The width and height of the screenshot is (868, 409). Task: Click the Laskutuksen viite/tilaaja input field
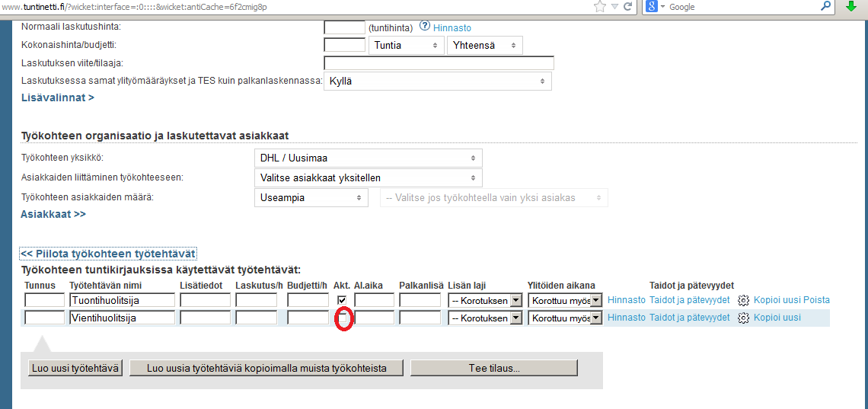tap(439, 63)
